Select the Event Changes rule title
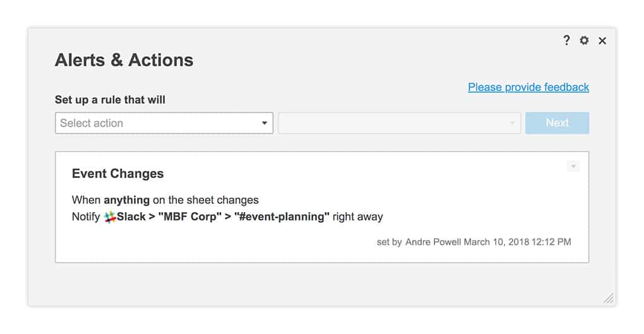 pos(117,174)
